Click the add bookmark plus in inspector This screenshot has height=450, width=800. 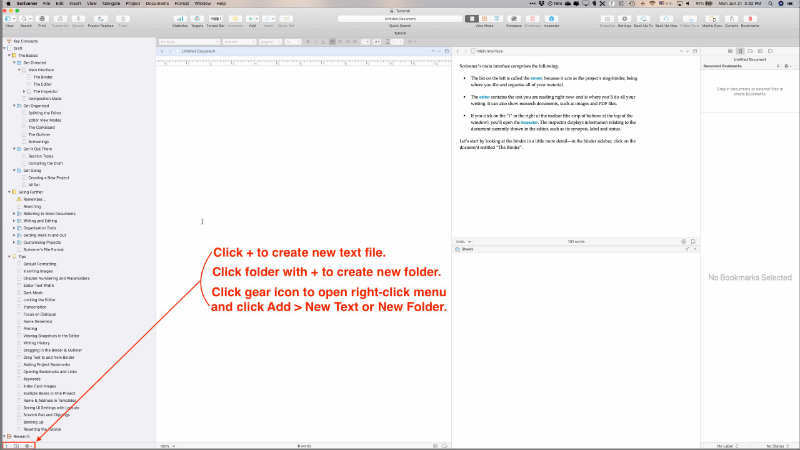(778, 66)
